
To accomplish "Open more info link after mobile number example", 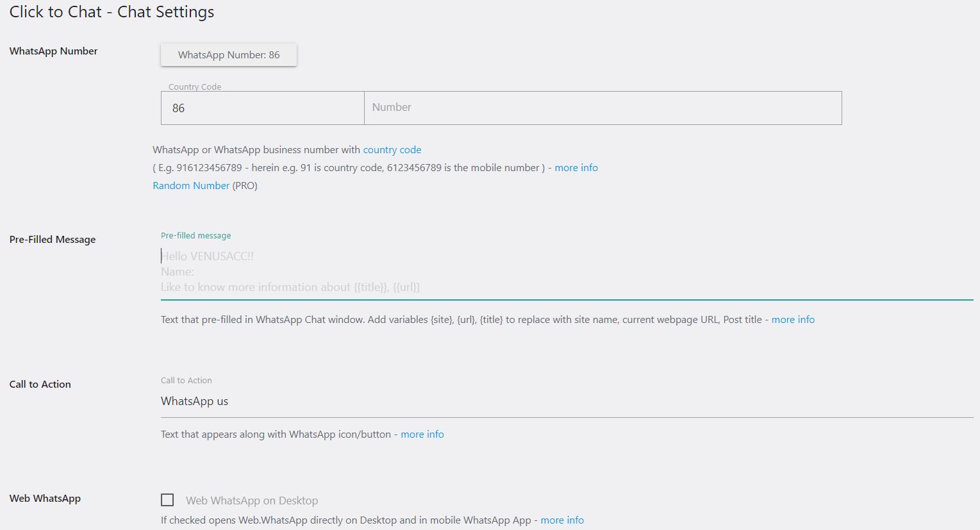I will point(576,168).
